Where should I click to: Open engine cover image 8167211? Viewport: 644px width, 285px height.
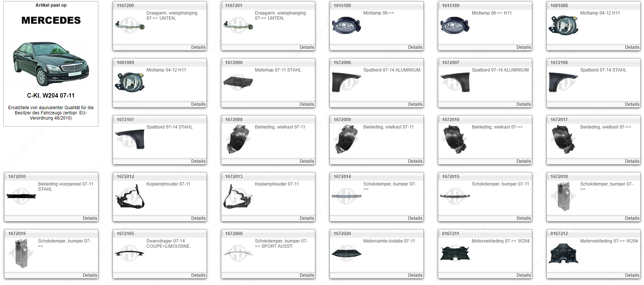pyautogui.click(x=455, y=253)
